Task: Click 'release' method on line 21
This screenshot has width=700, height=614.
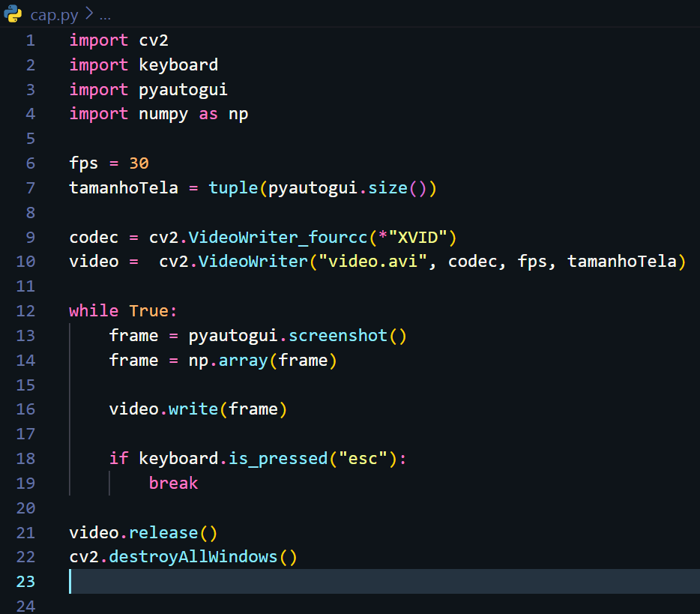Action: point(163,533)
